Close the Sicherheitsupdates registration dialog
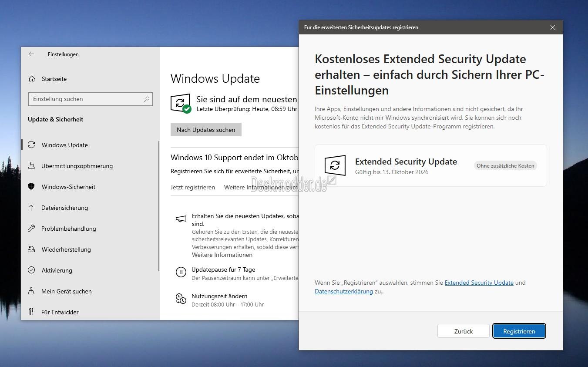Viewport: 588px width, 367px height. coord(552,27)
